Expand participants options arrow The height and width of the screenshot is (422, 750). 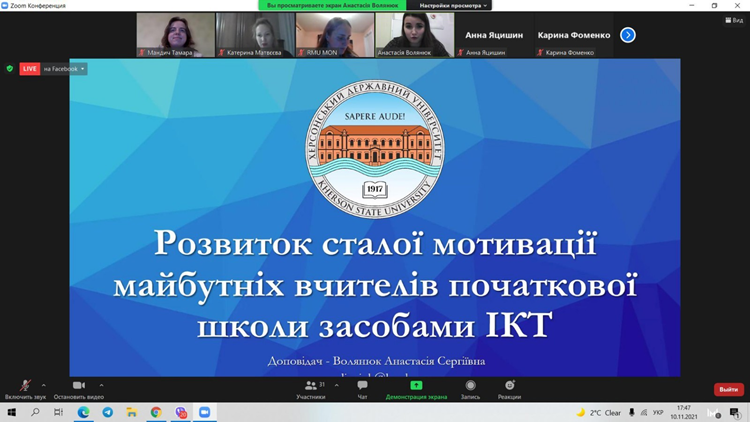337,385
